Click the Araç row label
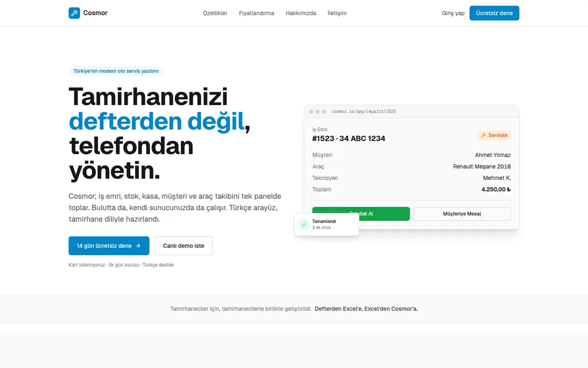 click(x=318, y=166)
